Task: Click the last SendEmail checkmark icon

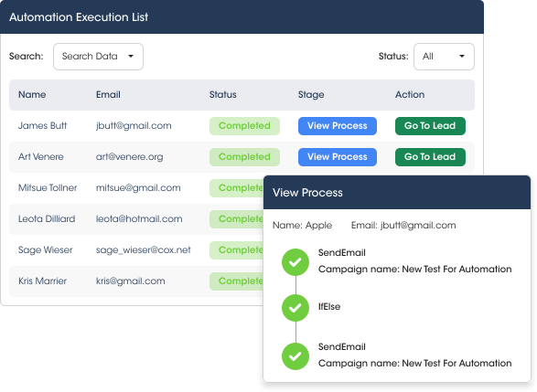Action: pyautogui.click(x=295, y=356)
